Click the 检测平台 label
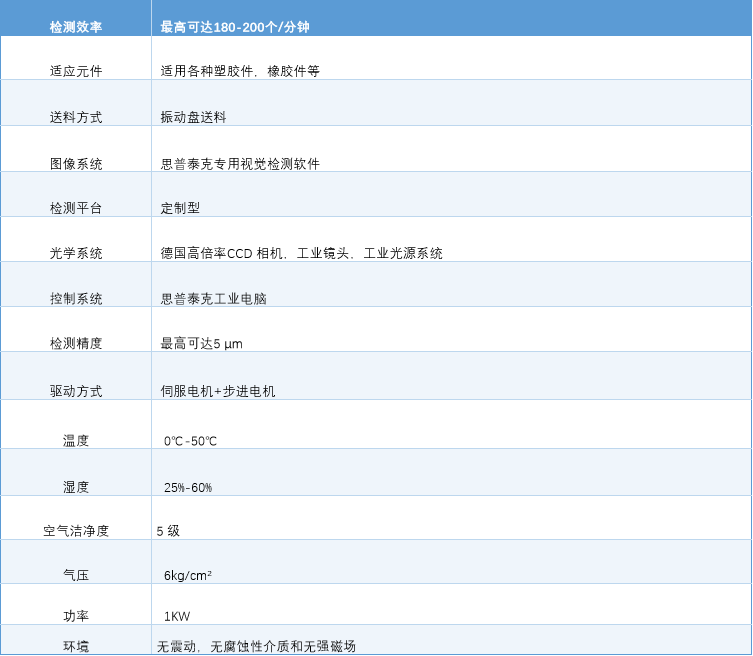The width and height of the screenshot is (753, 656). (x=76, y=208)
